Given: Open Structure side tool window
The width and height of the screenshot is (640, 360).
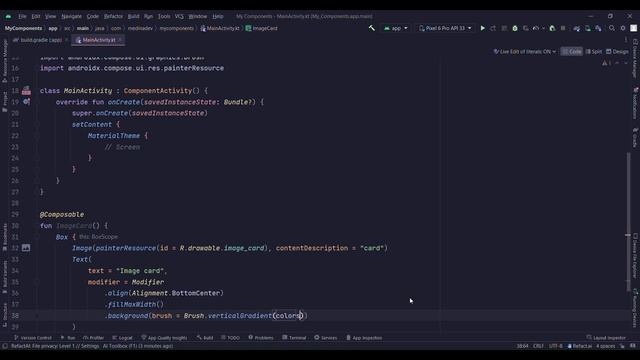Looking at the screenshot, I should [5, 315].
